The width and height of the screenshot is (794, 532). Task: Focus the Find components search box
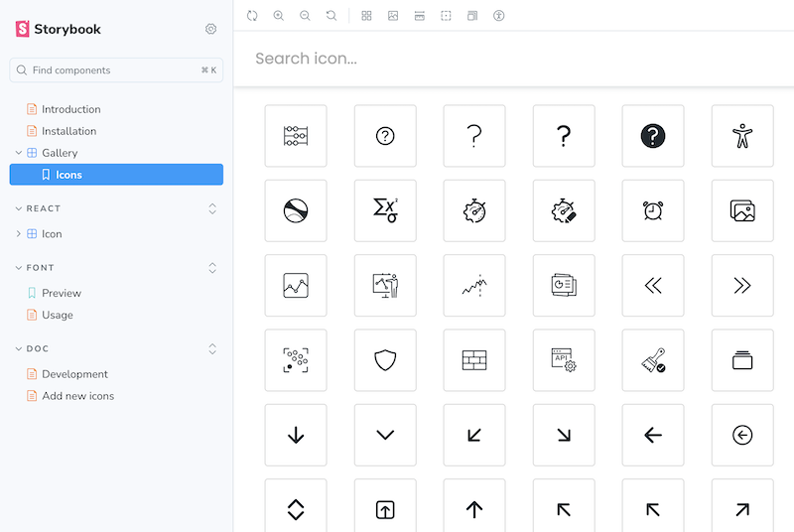tap(116, 70)
